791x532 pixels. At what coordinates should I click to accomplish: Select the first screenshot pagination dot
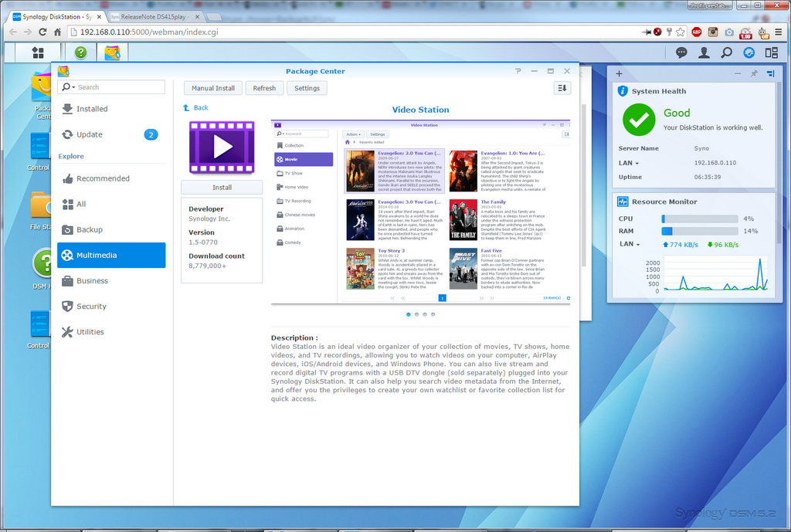tap(408, 314)
